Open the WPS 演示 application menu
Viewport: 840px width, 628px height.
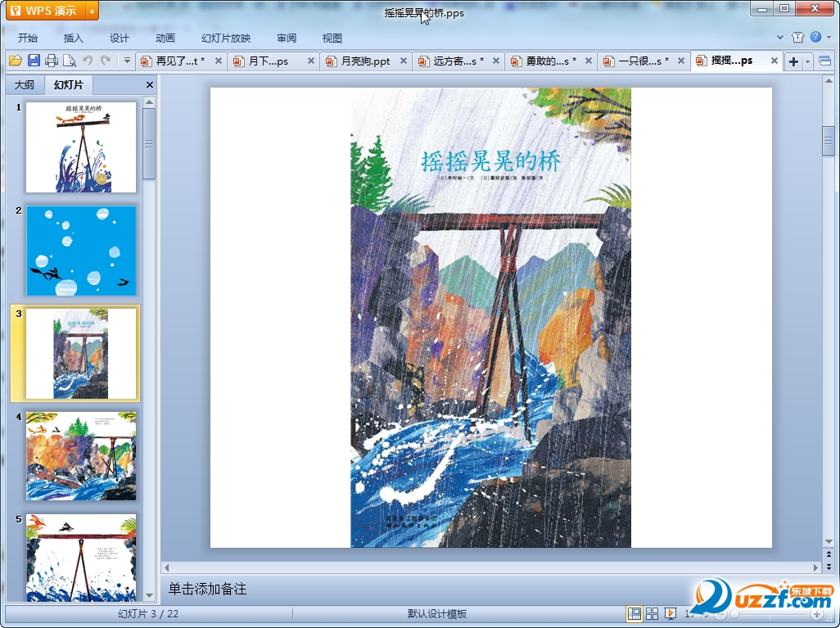[46, 11]
